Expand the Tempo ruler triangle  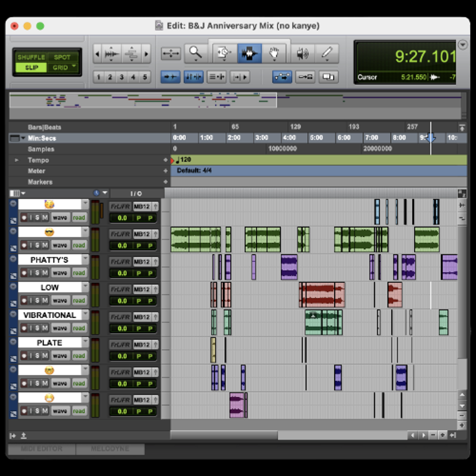[x=17, y=160]
